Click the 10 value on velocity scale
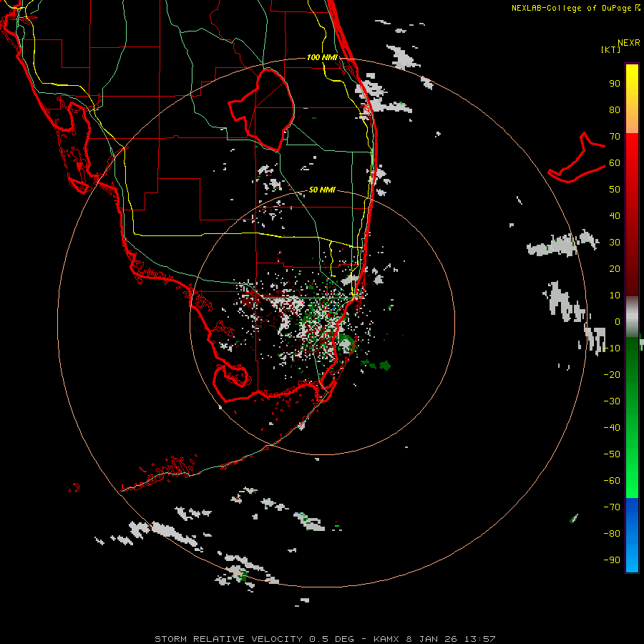The width and height of the screenshot is (644, 644). (x=615, y=296)
